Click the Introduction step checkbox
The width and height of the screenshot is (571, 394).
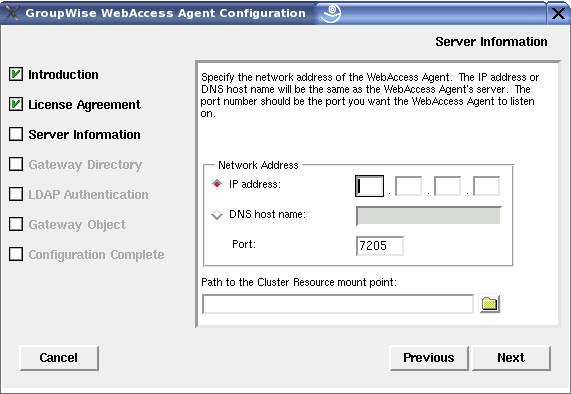16,74
